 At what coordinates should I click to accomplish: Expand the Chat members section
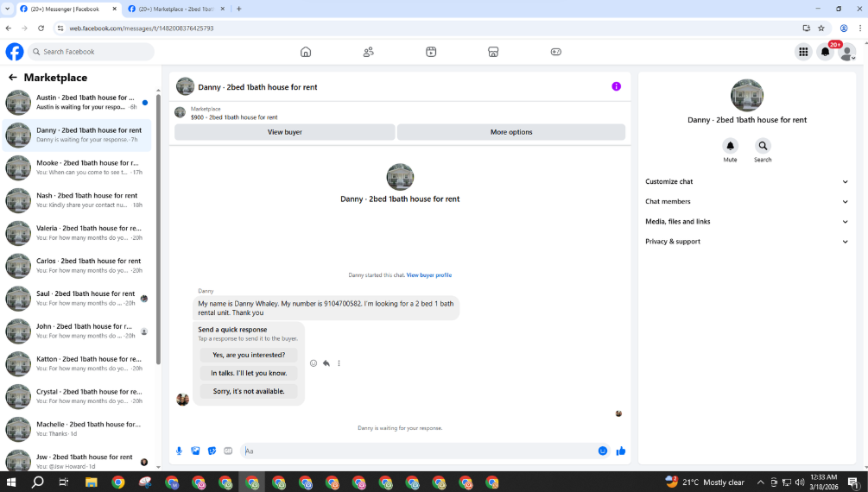(x=746, y=201)
